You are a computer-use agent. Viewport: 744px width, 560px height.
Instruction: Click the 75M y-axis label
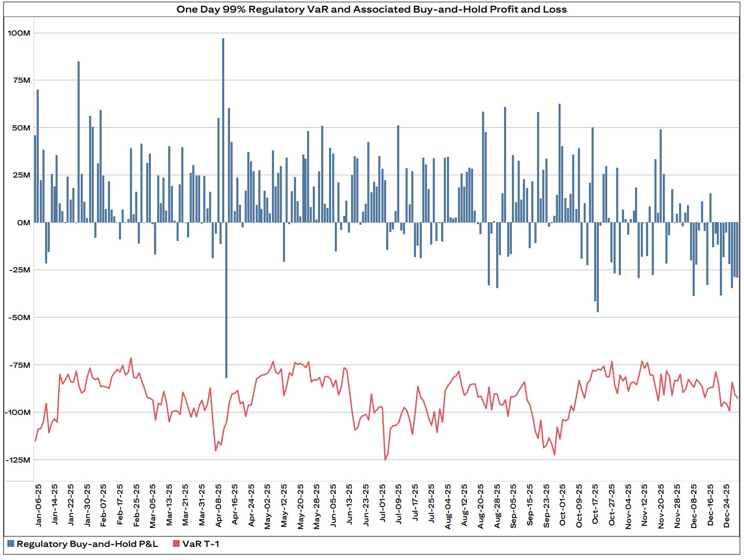[x=19, y=80]
